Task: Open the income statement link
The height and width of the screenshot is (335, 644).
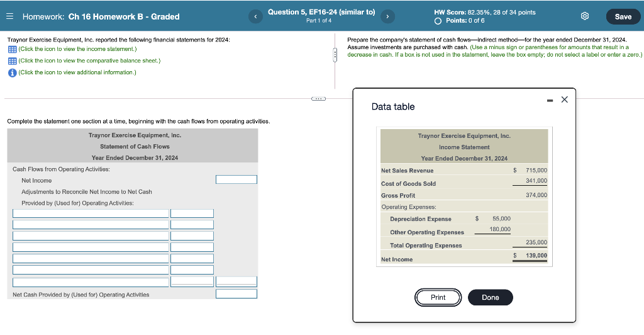Action: click(77, 49)
